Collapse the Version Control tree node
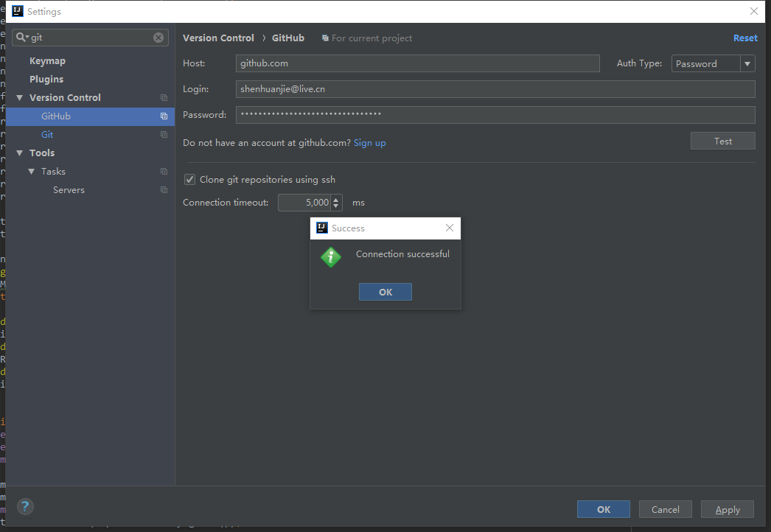 (x=20, y=98)
